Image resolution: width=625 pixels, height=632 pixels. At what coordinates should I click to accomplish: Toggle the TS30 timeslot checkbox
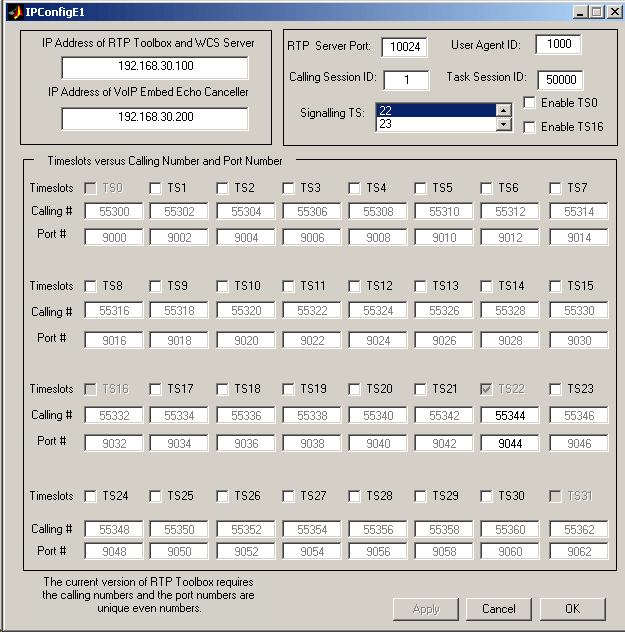tap(486, 496)
